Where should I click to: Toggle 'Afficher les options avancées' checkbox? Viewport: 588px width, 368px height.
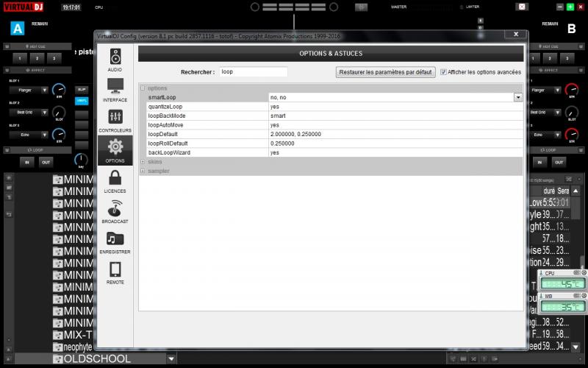[x=443, y=72]
